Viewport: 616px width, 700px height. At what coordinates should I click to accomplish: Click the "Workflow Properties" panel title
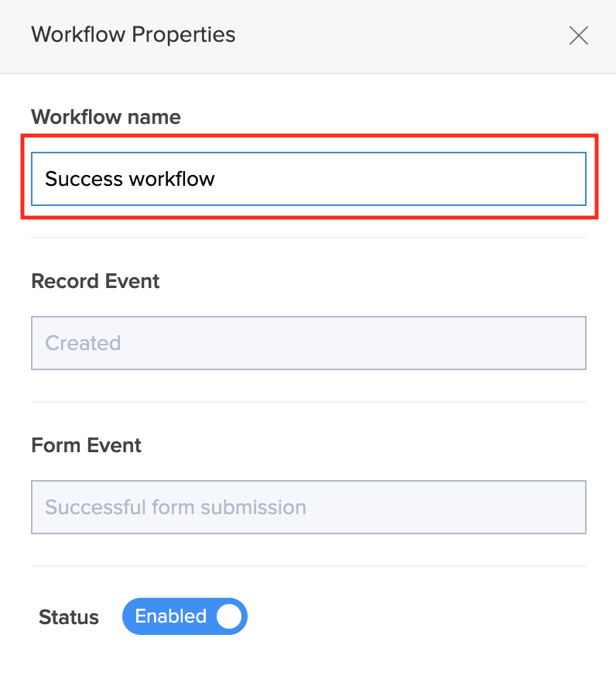(133, 35)
